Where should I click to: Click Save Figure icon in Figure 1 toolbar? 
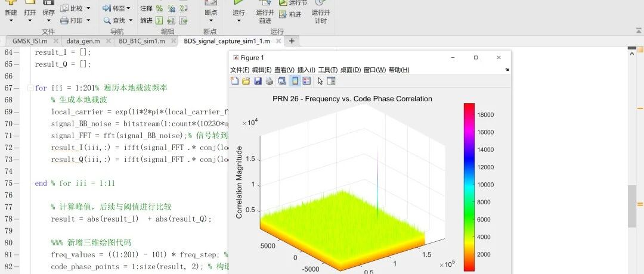[x=258, y=81]
